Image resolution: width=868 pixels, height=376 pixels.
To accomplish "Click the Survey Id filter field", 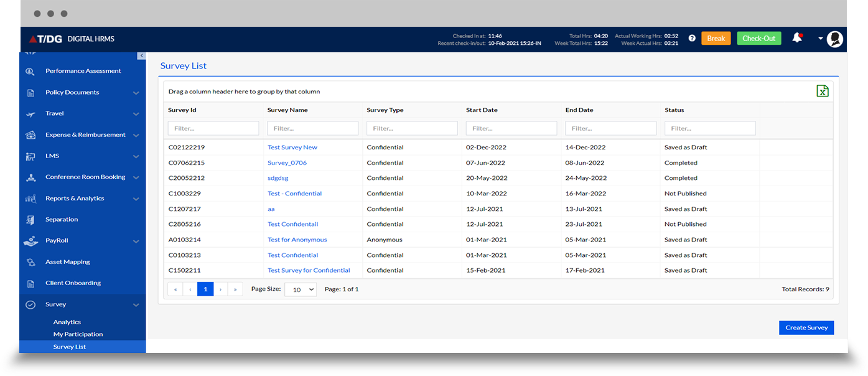I will point(213,128).
